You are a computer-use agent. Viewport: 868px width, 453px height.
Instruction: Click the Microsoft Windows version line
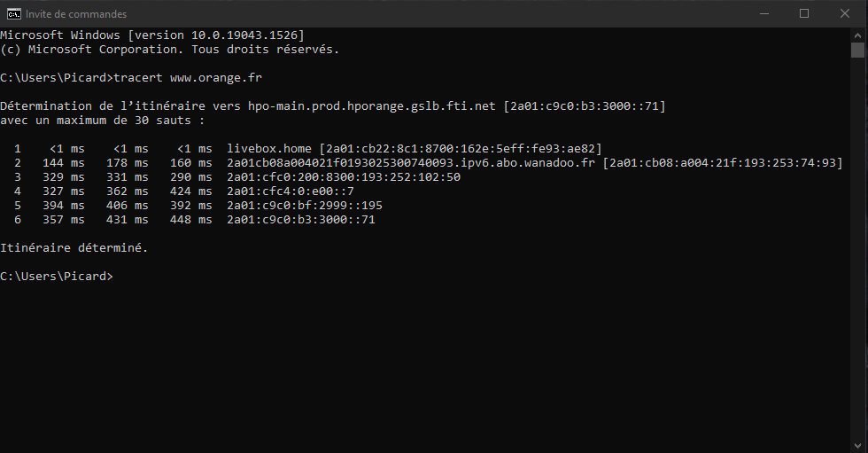[152, 35]
